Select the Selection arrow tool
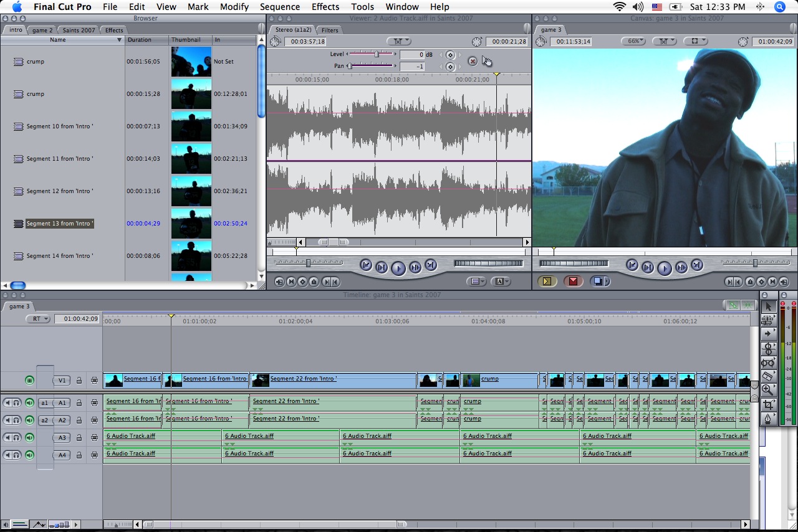 coord(768,306)
